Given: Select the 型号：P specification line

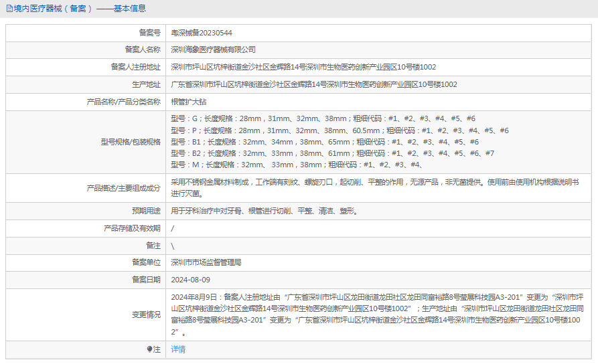Looking at the screenshot, I should coord(340,130).
